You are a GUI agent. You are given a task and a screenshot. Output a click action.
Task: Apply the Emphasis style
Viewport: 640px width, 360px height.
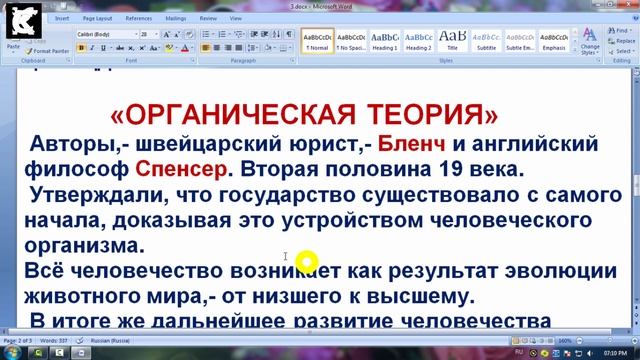[554, 41]
